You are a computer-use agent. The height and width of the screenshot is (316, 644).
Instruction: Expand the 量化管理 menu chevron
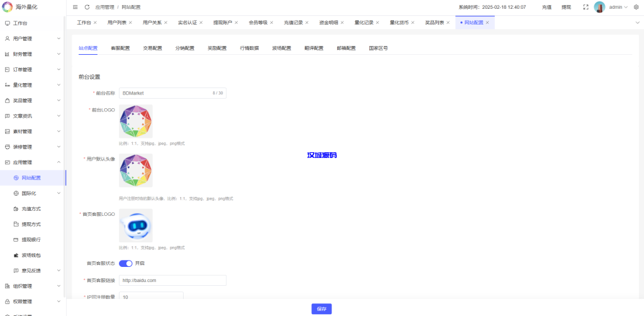coord(58,85)
